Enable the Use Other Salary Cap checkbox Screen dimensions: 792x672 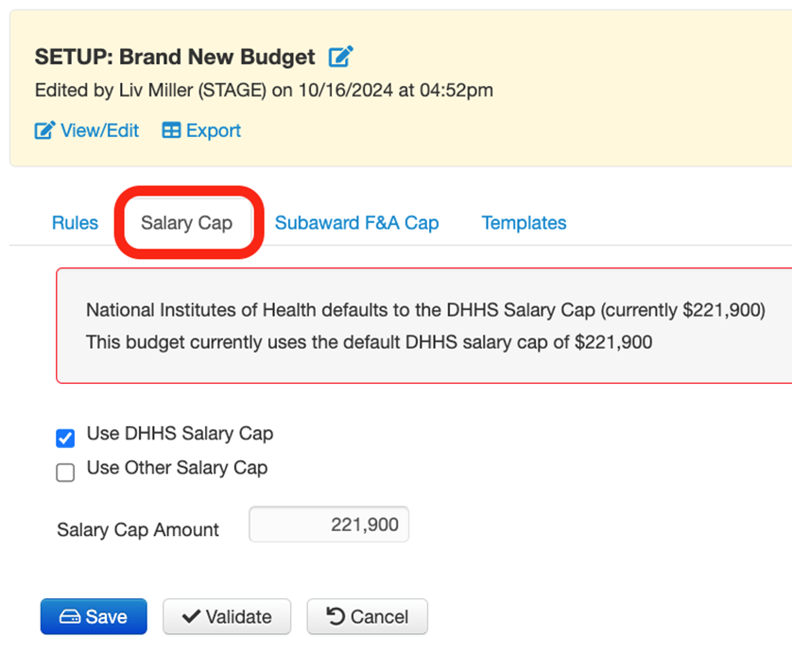(x=65, y=473)
